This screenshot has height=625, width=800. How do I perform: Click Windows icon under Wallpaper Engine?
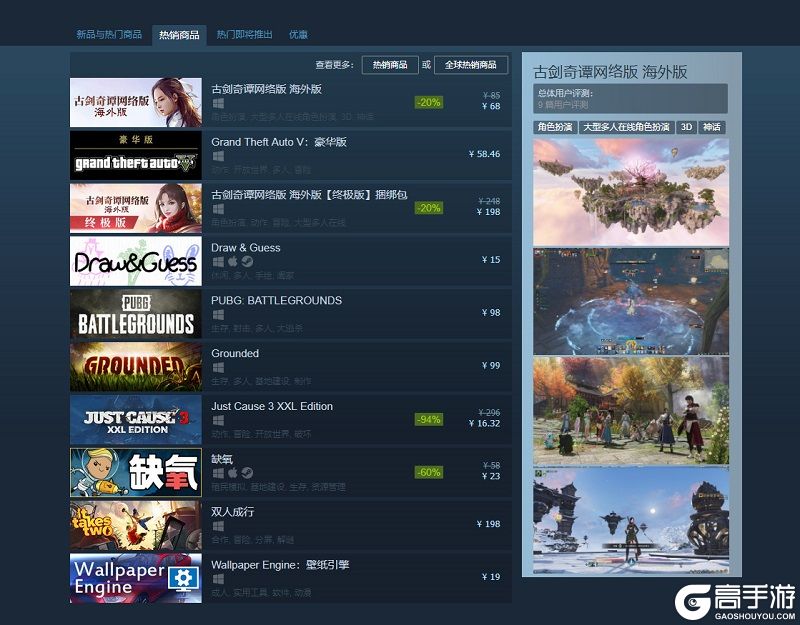(x=218, y=579)
